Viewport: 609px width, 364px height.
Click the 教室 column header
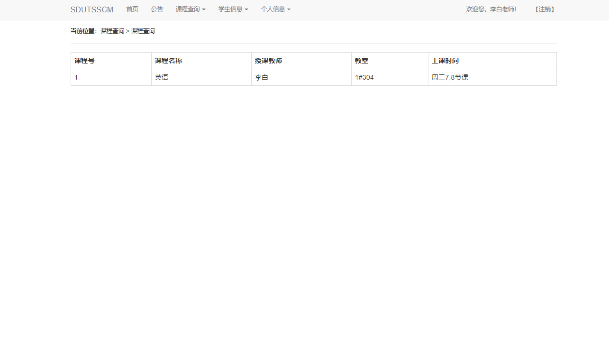click(361, 61)
